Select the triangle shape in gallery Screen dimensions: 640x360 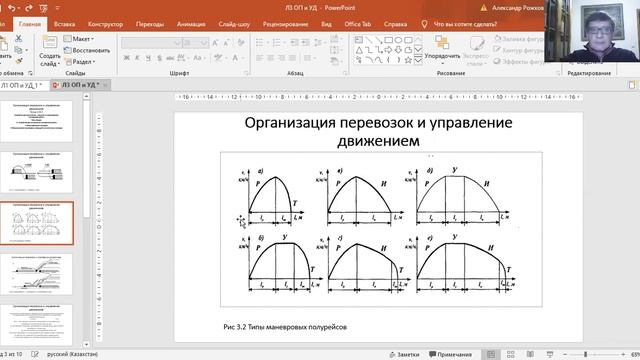(359, 50)
